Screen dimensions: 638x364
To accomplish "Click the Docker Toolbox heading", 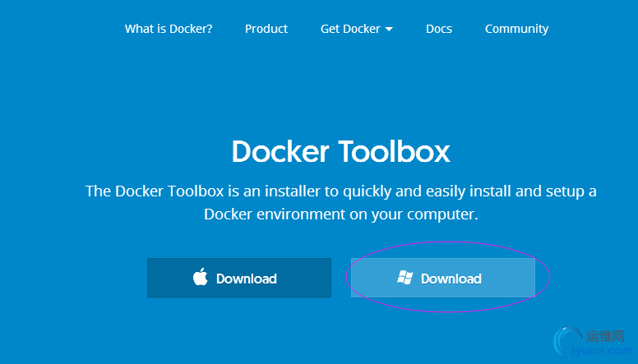I will click(341, 152).
